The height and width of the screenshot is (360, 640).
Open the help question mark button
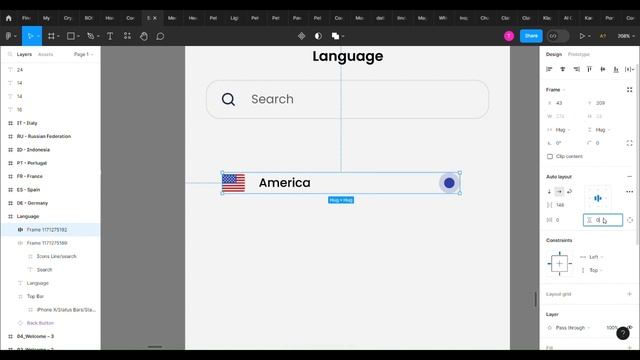(623, 333)
